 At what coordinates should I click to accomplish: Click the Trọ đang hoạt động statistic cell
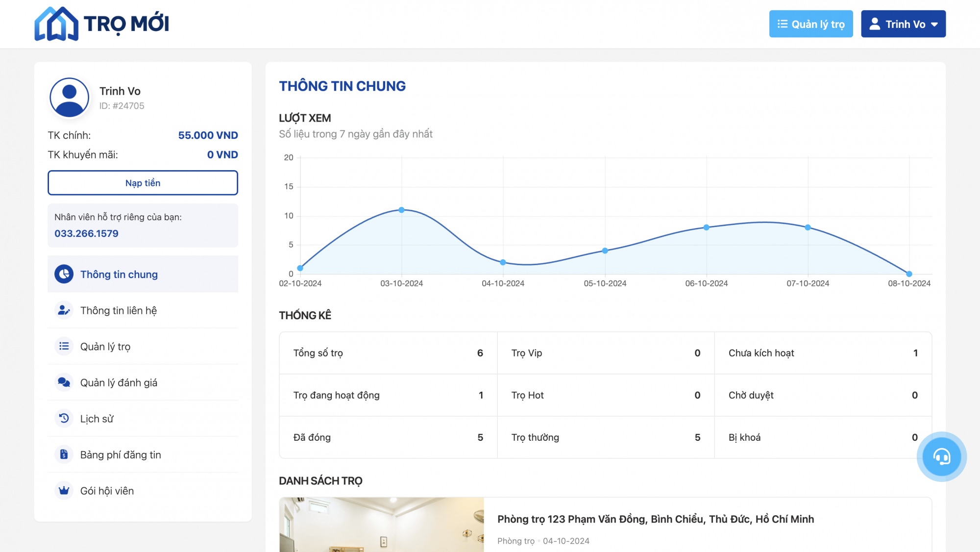coord(388,395)
